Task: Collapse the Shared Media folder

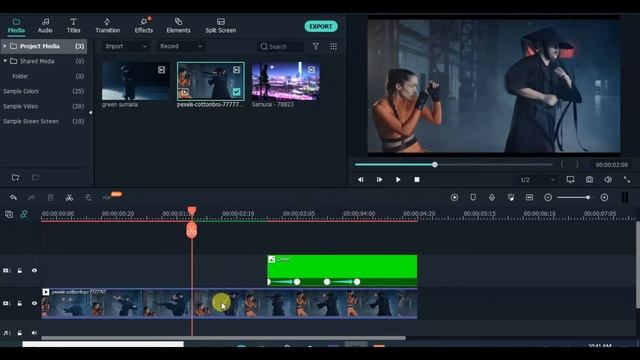Action: (x=5, y=61)
